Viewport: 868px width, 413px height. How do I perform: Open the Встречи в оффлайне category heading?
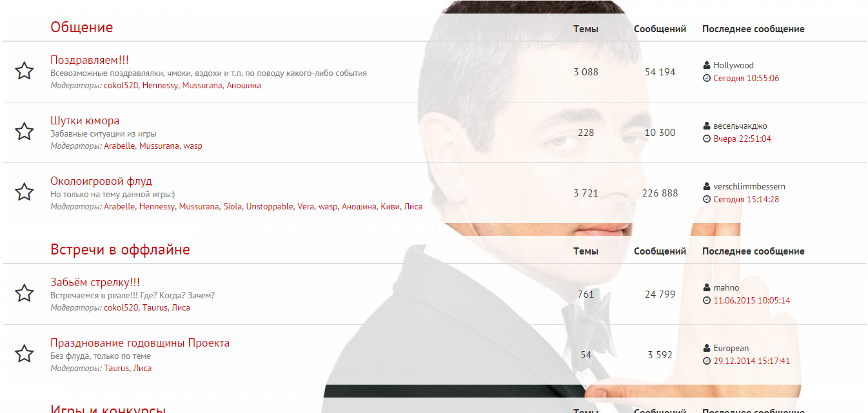tap(120, 249)
